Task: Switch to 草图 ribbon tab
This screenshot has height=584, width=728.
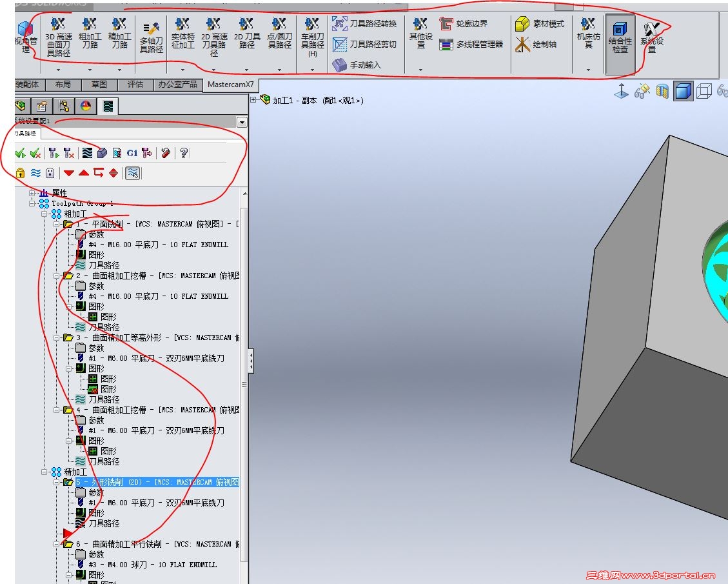Action: (x=99, y=85)
